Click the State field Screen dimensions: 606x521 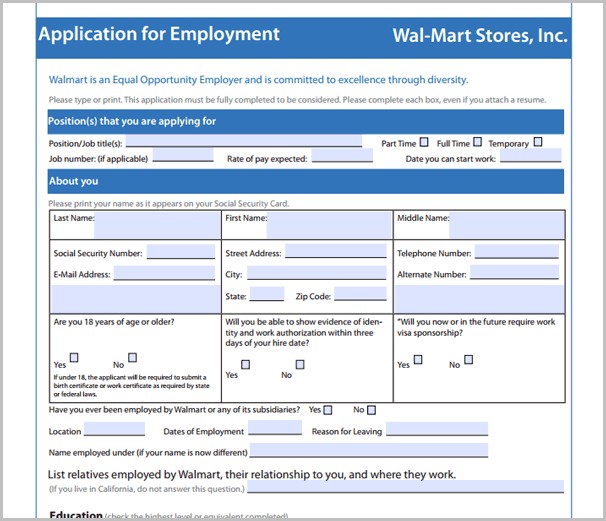coord(267,294)
